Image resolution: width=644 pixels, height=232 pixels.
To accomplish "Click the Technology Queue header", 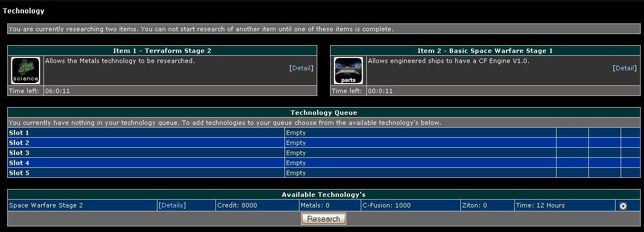I will pyautogui.click(x=323, y=113).
